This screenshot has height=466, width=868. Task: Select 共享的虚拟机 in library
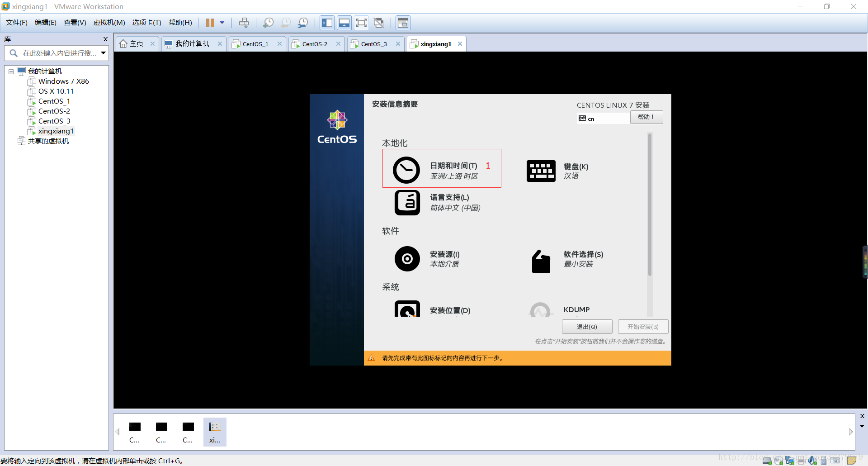click(x=48, y=141)
